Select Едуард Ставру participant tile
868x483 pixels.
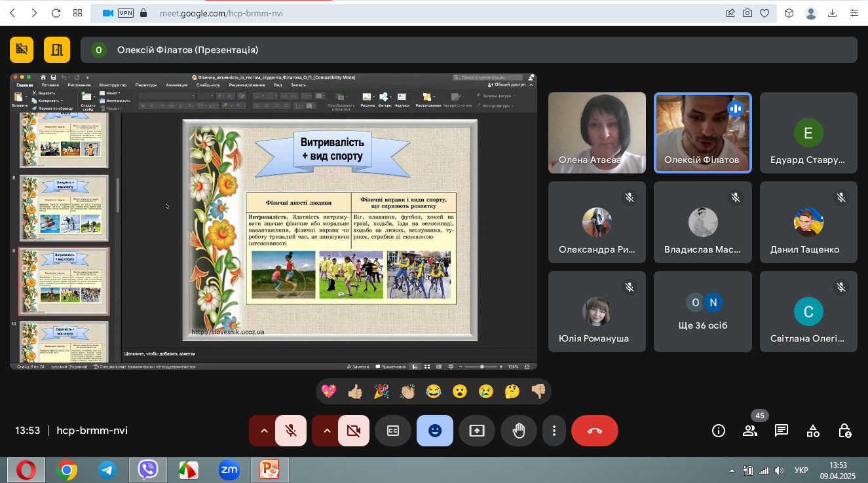click(x=808, y=133)
